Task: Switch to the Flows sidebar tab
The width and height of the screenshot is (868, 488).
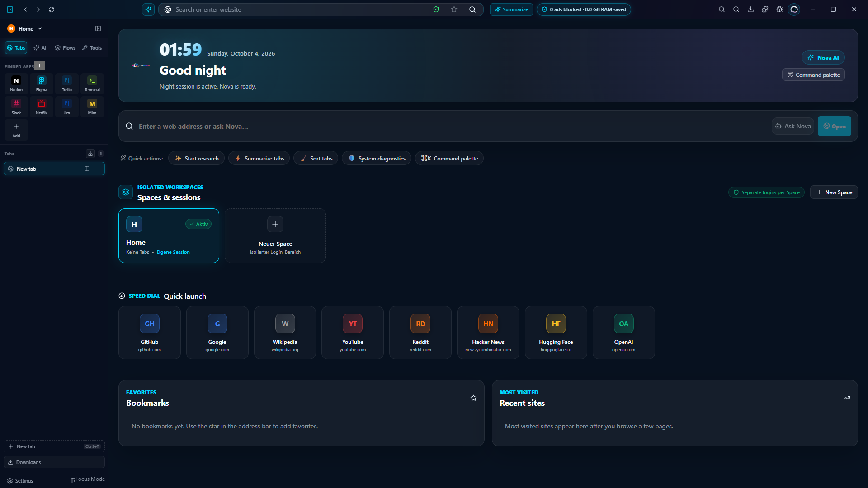Action: [x=65, y=48]
